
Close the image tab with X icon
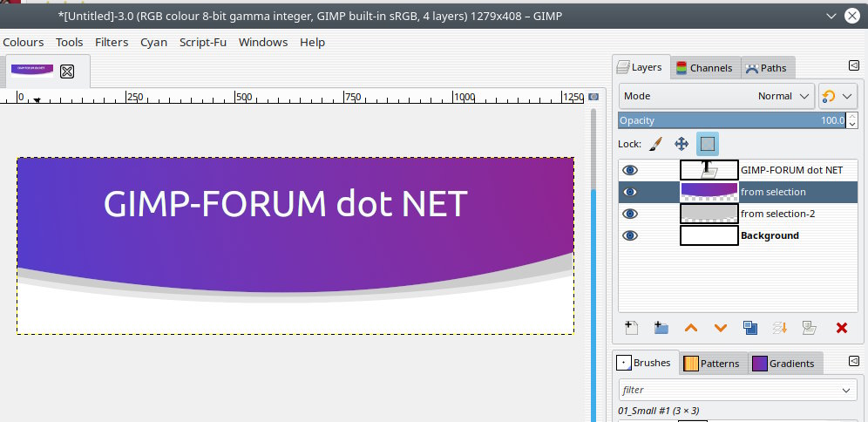(x=67, y=71)
